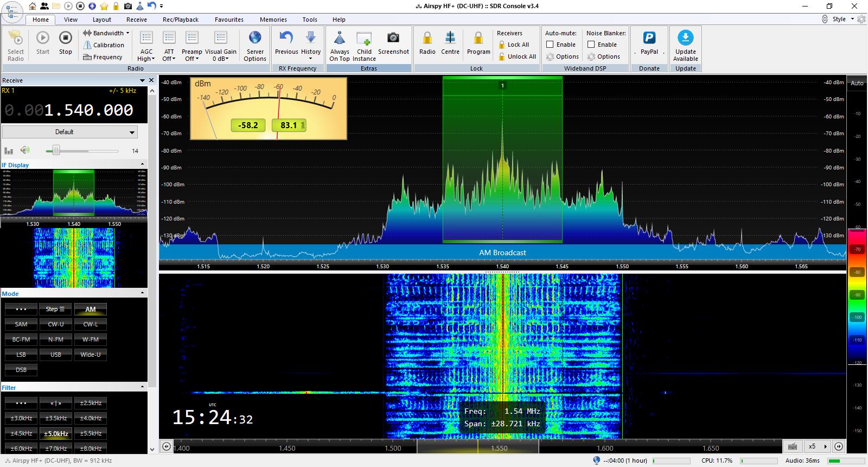Open Server Options globe icon

point(255,38)
